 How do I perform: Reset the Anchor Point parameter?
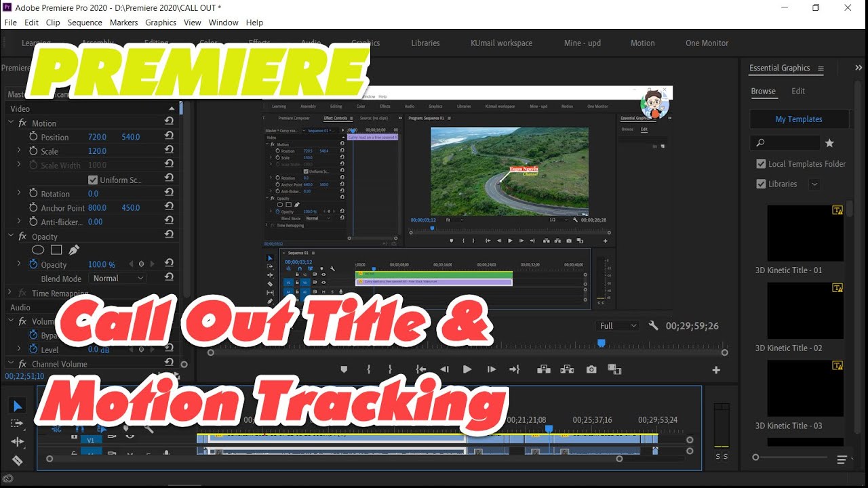pyautogui.click(x=169, y=207)
